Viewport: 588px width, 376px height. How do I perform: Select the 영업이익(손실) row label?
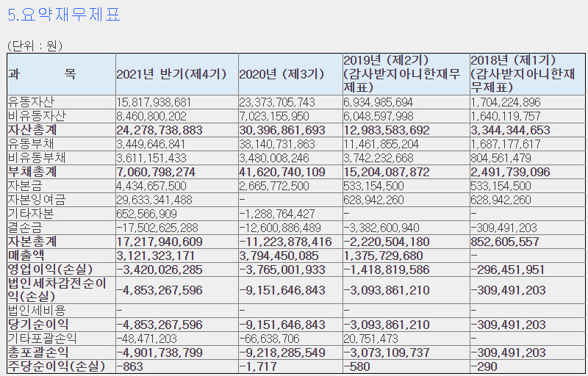[x=50, y=270]
